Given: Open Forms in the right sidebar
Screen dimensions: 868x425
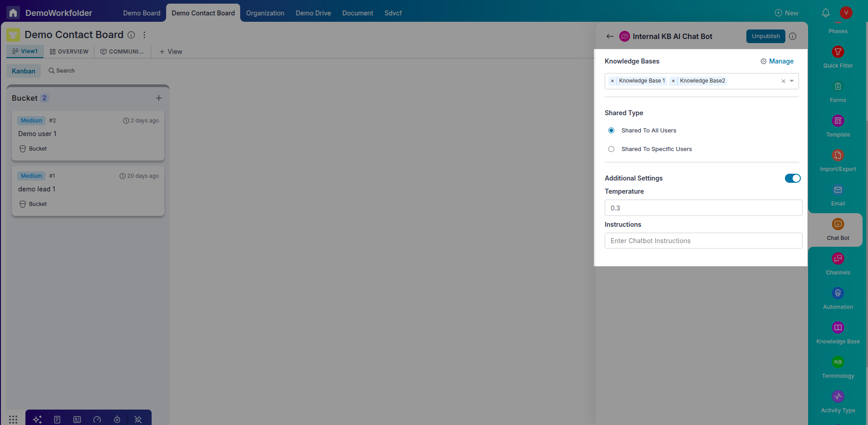Looking at the screenshot, I should click(838, 91).
